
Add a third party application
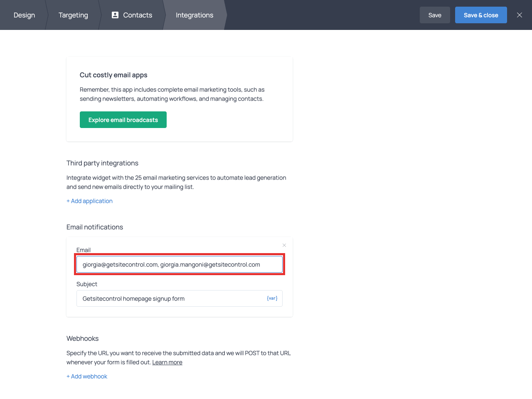point(89,201)
